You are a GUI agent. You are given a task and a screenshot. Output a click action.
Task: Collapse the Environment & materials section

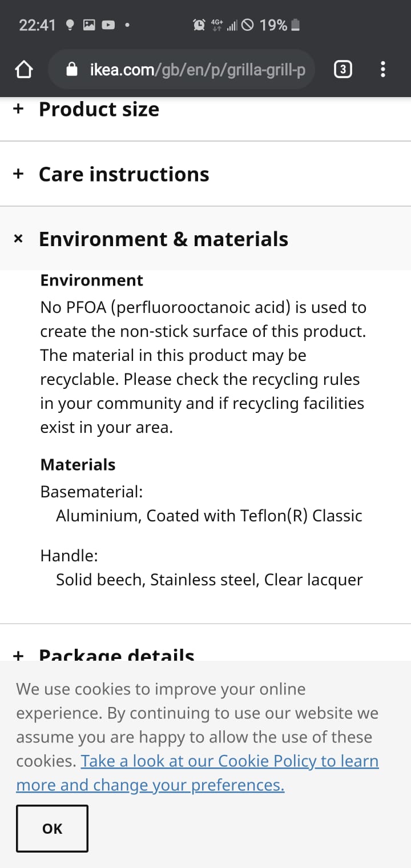click(x=163, y=239)
